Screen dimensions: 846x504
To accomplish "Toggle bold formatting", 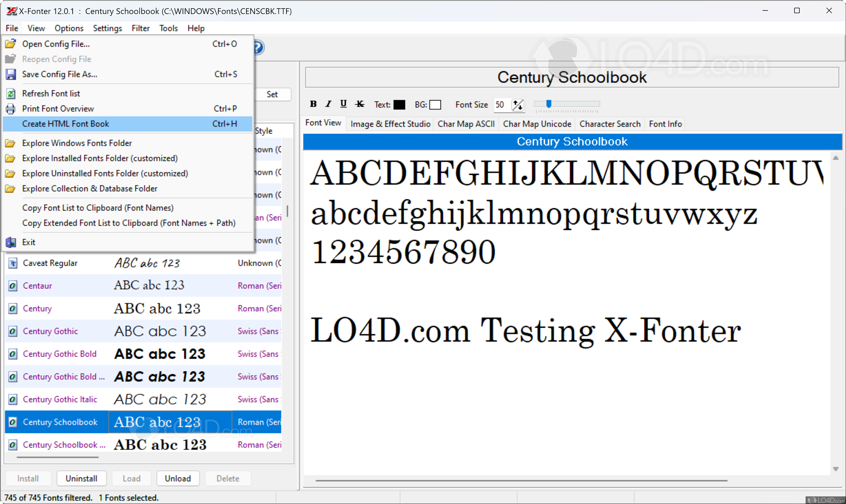I will point(313,104).
